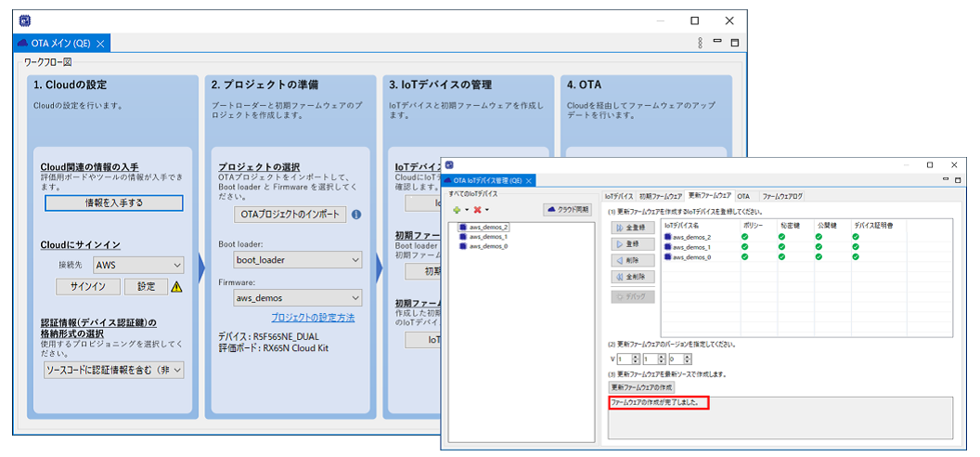Screen dimensions: 980x457
Task: Click the 全登録 register-all button
Action: click(x=633, y=227)
